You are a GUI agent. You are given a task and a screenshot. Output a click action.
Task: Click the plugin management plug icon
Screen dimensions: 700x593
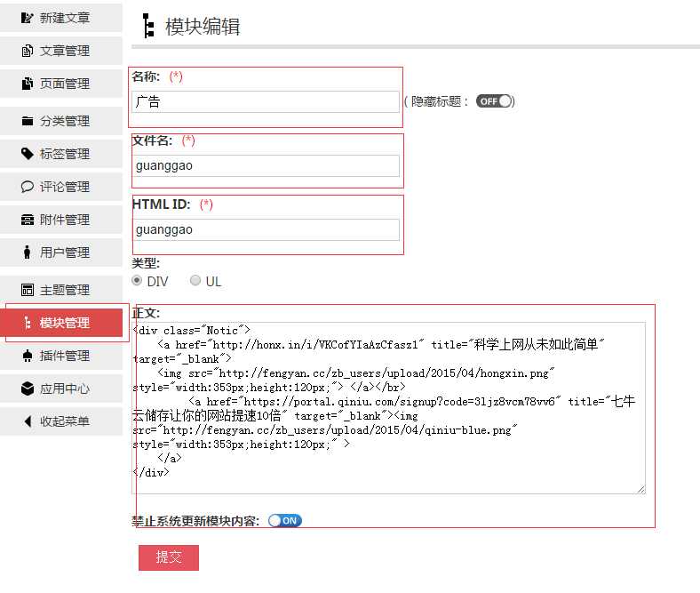coord(28,356)
